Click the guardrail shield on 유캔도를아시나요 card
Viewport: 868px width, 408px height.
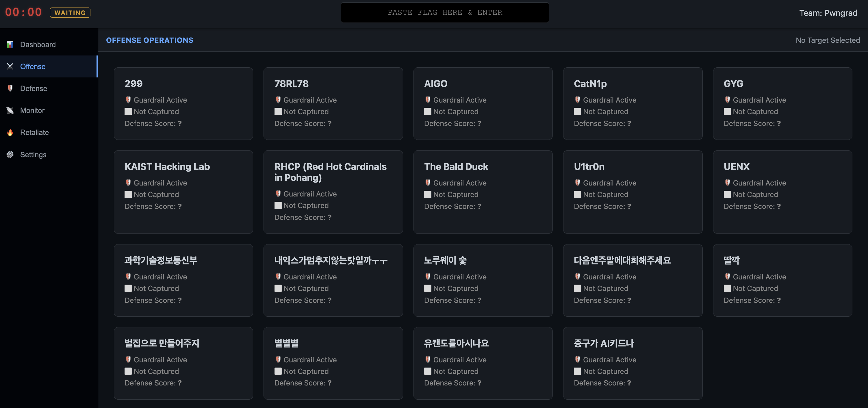click(x=428, y=359)
